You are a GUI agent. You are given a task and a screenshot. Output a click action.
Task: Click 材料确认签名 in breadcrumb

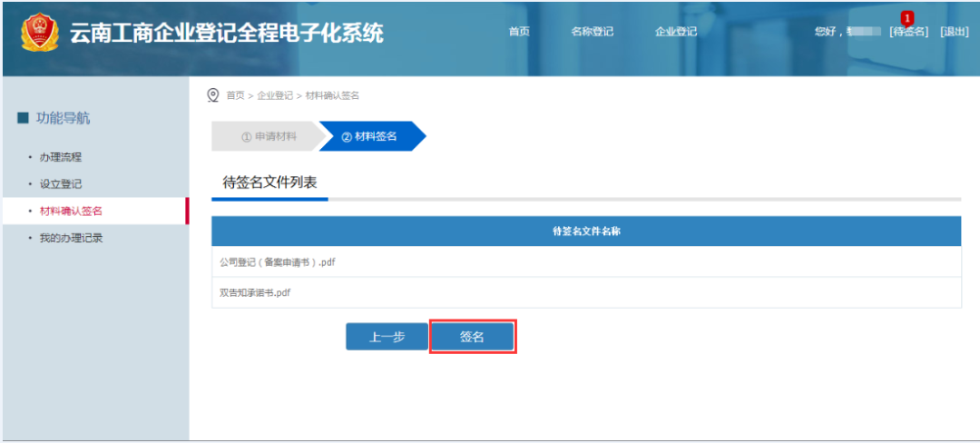pos(332,95)
